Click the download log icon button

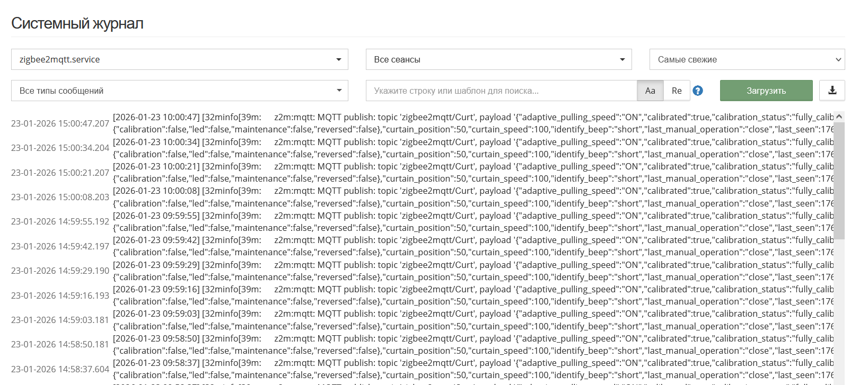pyautogui.click(x=832, y=91)
